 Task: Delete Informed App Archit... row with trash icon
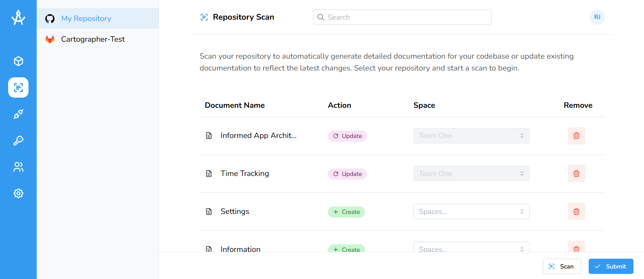576,136
